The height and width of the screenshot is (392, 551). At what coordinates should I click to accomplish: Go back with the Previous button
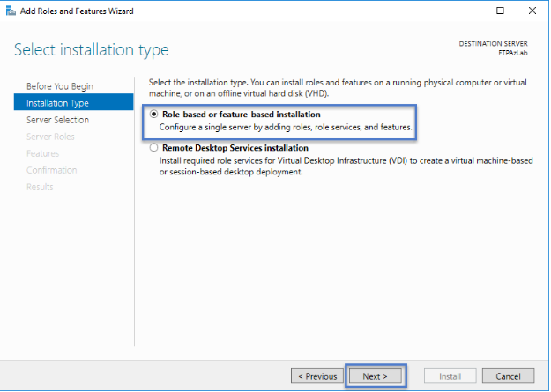317,376
